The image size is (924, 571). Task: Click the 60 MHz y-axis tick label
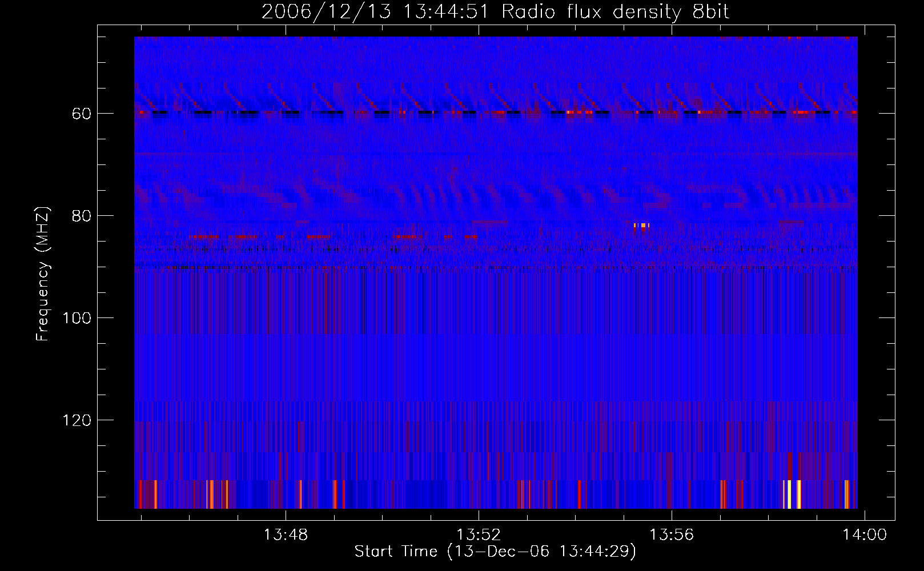tap(82, 114)
